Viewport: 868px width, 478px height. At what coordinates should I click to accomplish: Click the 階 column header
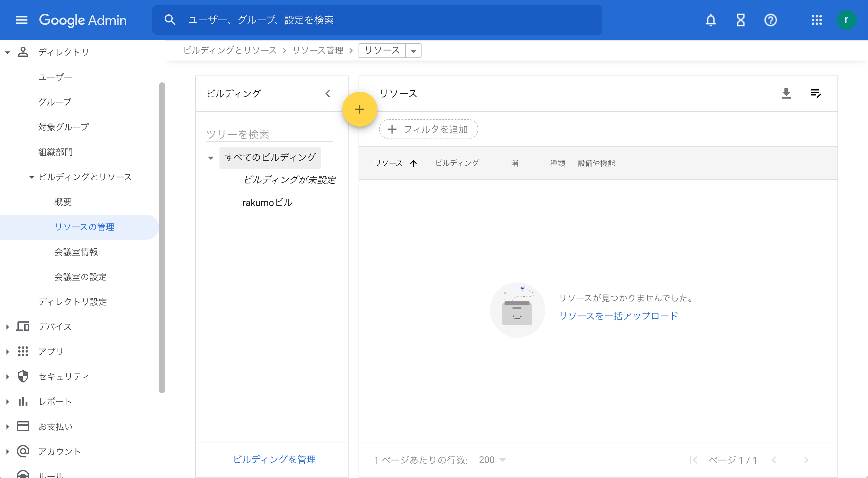514,163
